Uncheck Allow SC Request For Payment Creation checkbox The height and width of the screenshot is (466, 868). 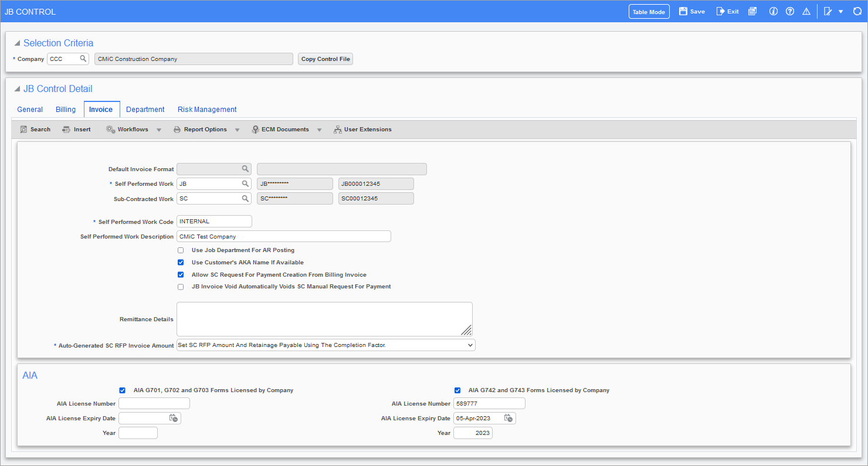coord(181,274)
